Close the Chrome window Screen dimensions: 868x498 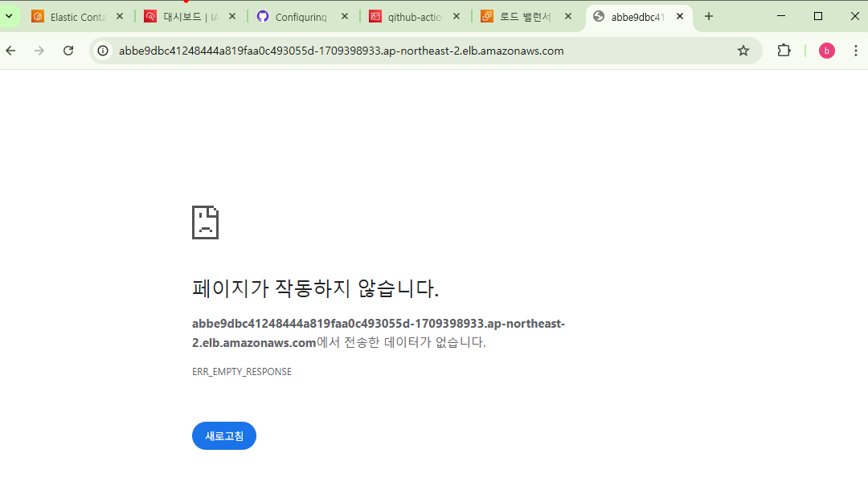854,16
